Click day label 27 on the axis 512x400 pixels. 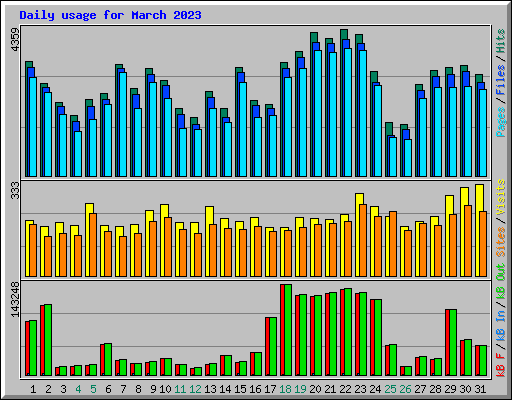420,389
